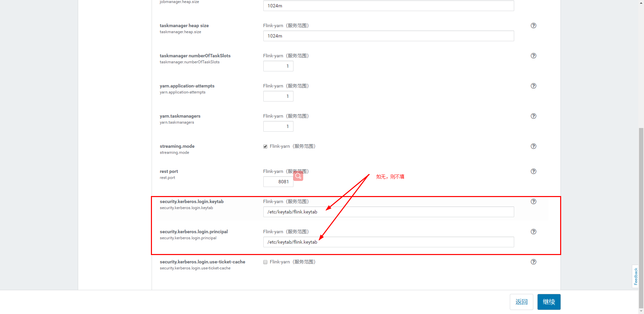644x314 pixels.
Task: Click the 继续 button
Action: (x=549, y=302)
